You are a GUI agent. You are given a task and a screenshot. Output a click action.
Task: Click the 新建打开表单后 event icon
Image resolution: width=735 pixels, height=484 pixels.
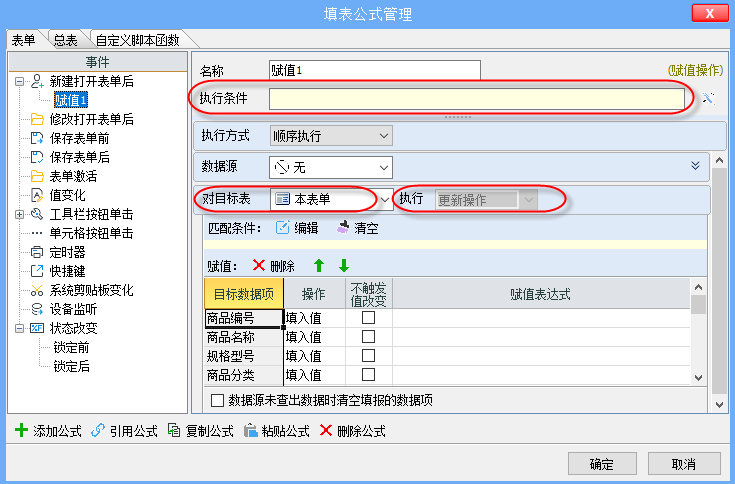pyautogui.click(x=38, y=82)
